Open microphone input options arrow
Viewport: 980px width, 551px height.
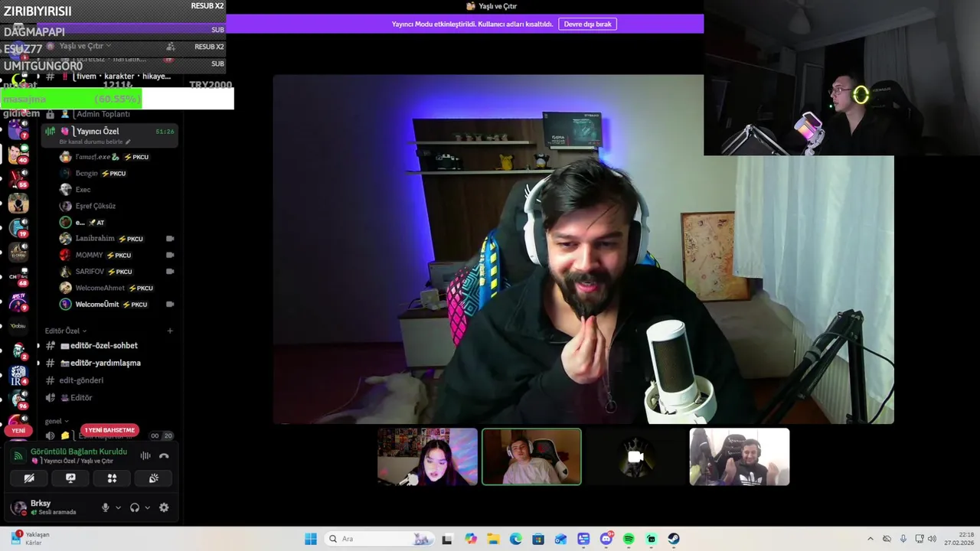pos(118,507)
